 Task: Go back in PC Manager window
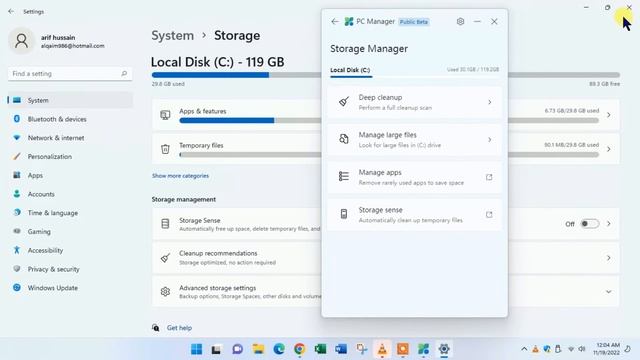point(335,22)
